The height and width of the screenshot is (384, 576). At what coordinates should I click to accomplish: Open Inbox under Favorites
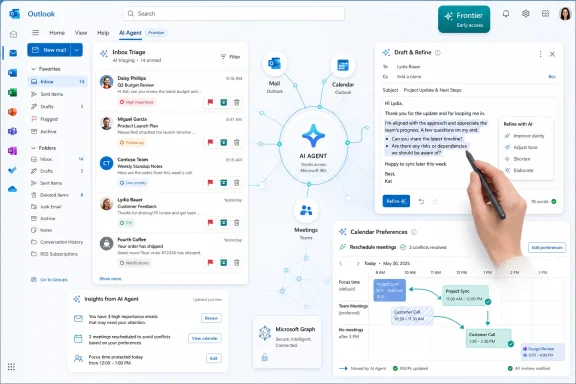click(x=57, y=81)
